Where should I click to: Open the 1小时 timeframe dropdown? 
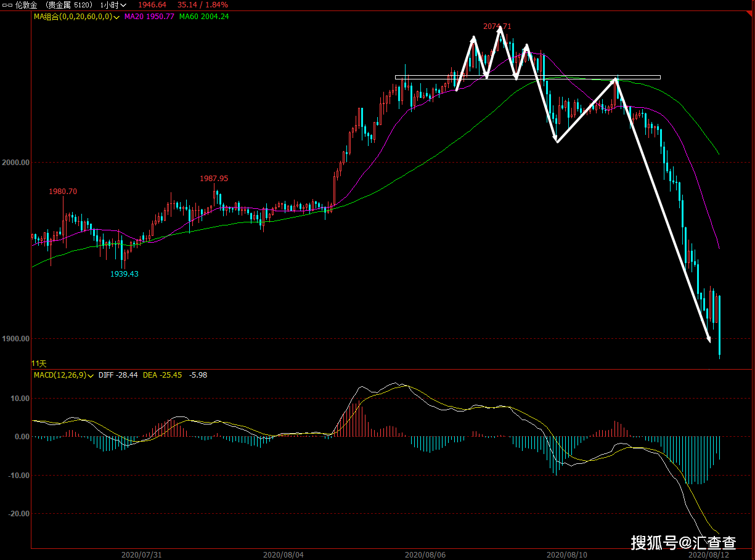coord(112,5)
